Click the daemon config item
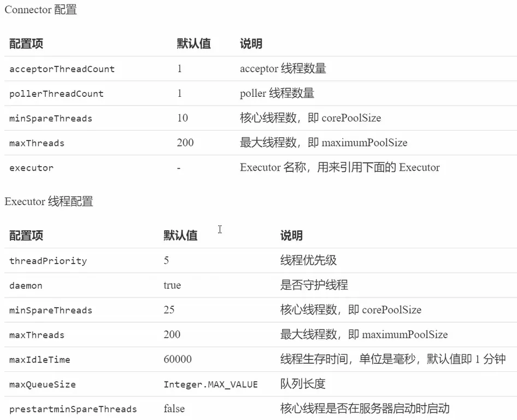 point(26,285)
